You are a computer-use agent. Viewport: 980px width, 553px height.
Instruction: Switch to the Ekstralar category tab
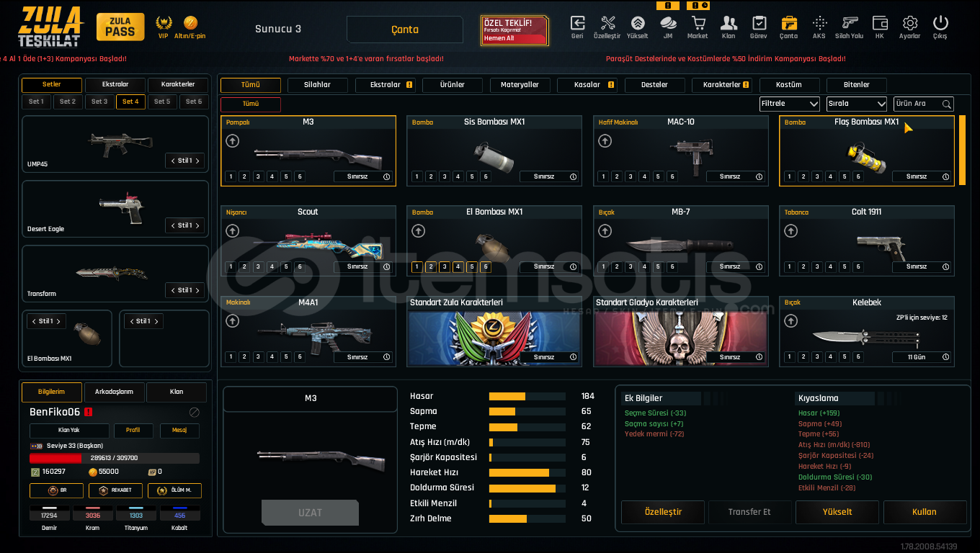[386, 85]
